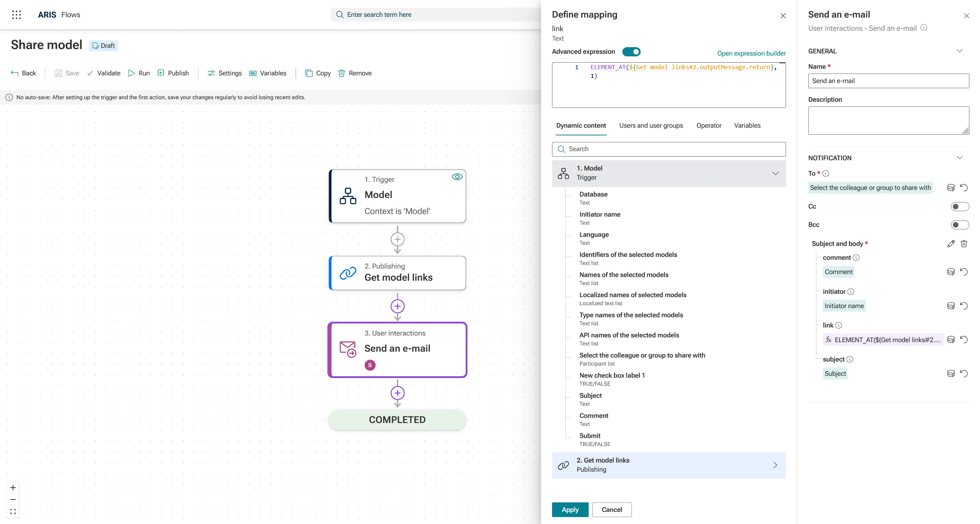The height and width of the screenshot is (524, 980).
Task: Open the apps grid launcher
Action: click(x=16, y=15)
